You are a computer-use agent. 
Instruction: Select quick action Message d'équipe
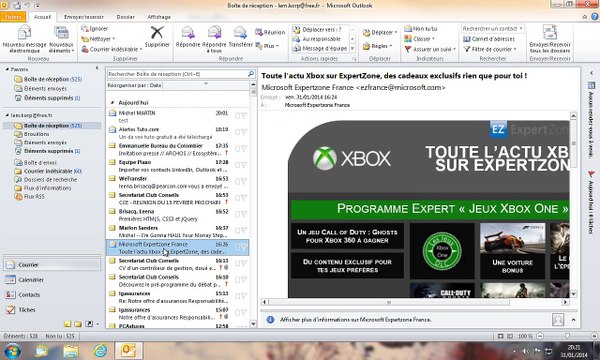tap(320, 49)
